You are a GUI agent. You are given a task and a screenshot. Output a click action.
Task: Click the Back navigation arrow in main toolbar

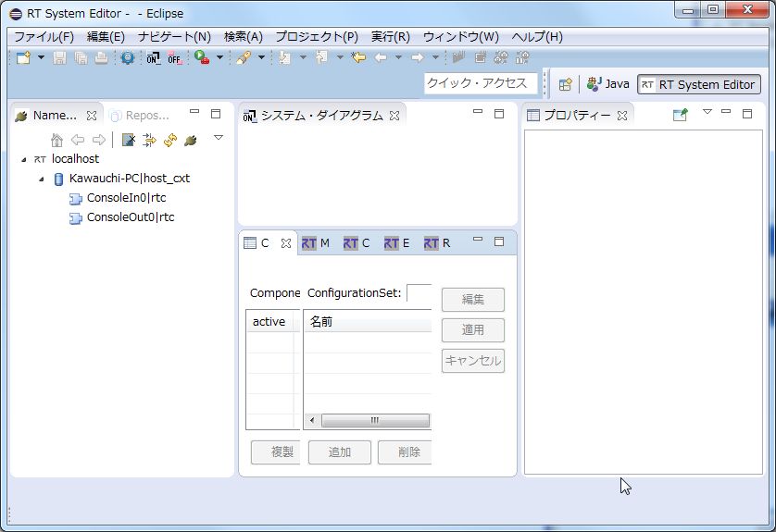(381, 58)
